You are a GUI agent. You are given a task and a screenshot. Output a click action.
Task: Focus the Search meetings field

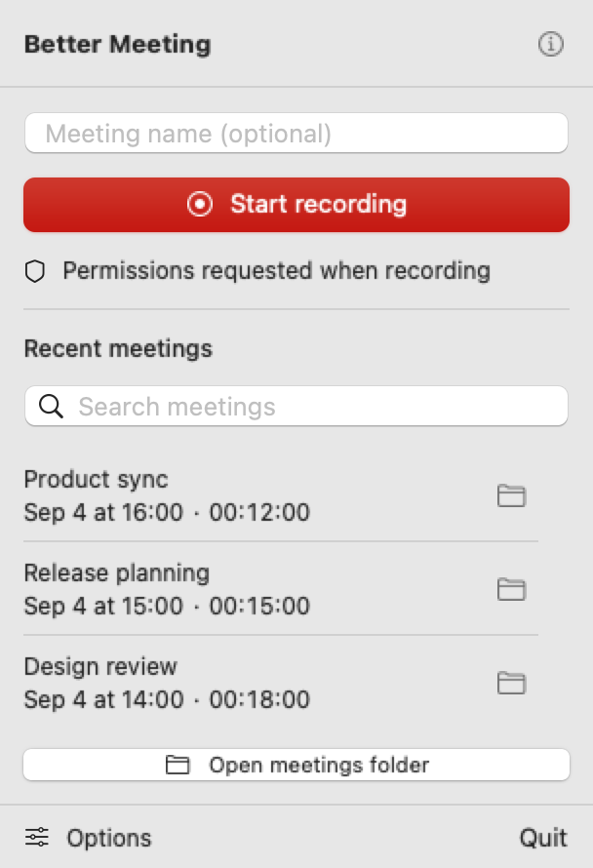[x=296, y=406]
